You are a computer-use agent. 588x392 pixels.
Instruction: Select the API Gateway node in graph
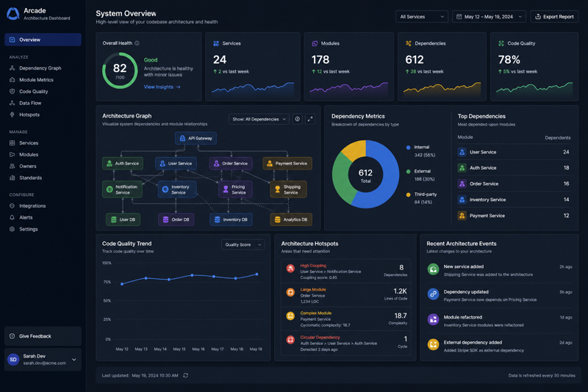click(196, 138)
